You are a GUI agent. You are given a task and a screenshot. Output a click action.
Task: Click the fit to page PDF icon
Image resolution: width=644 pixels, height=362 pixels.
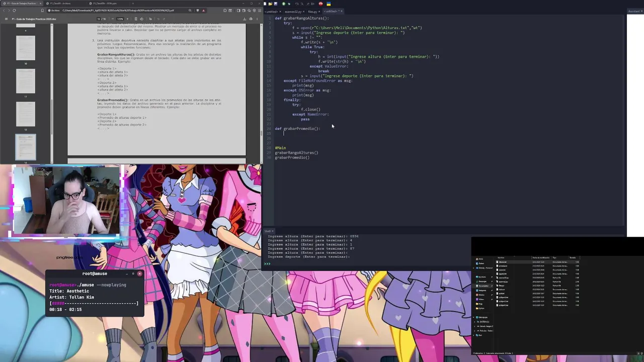[x=136, y=19]
